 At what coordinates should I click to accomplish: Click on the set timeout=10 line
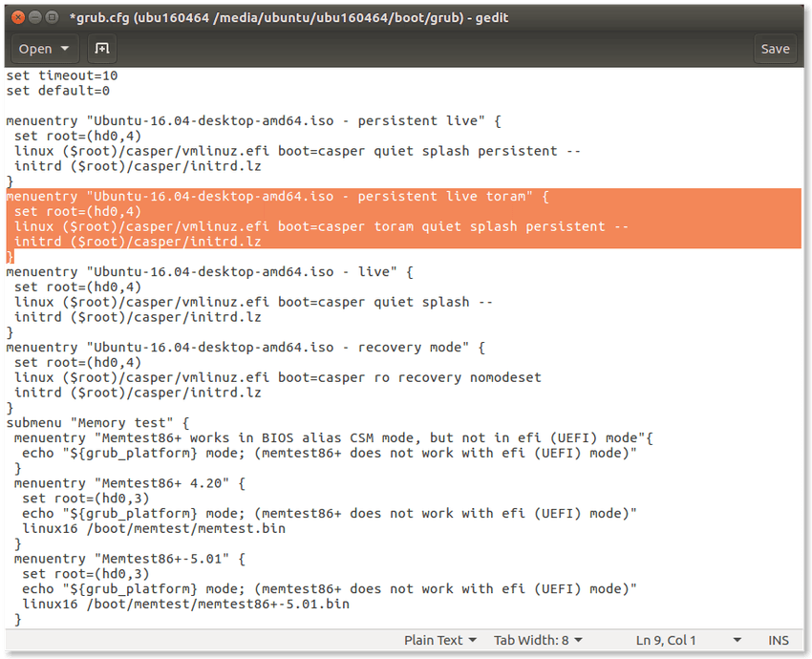(62, 75)
